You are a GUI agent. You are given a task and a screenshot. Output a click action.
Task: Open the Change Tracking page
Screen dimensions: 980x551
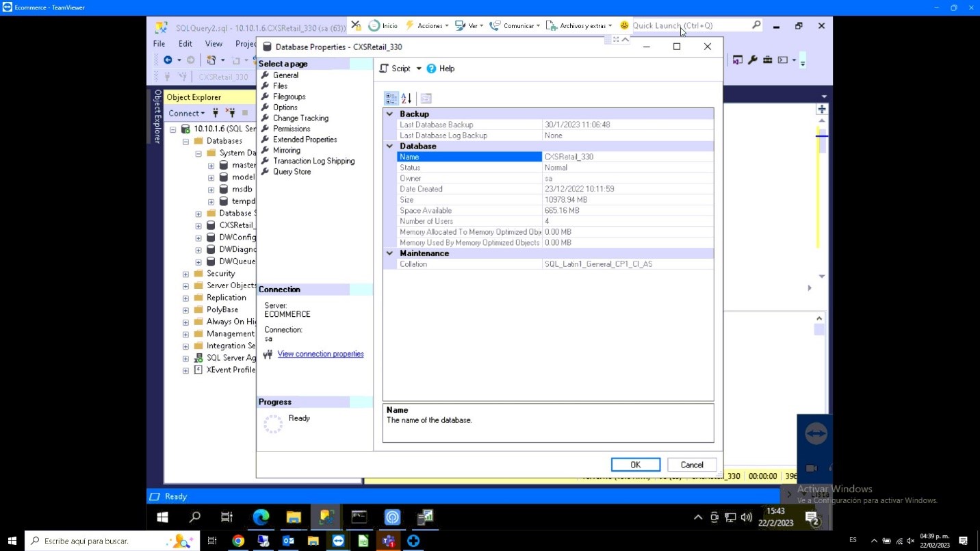click(x=300, y=118)
